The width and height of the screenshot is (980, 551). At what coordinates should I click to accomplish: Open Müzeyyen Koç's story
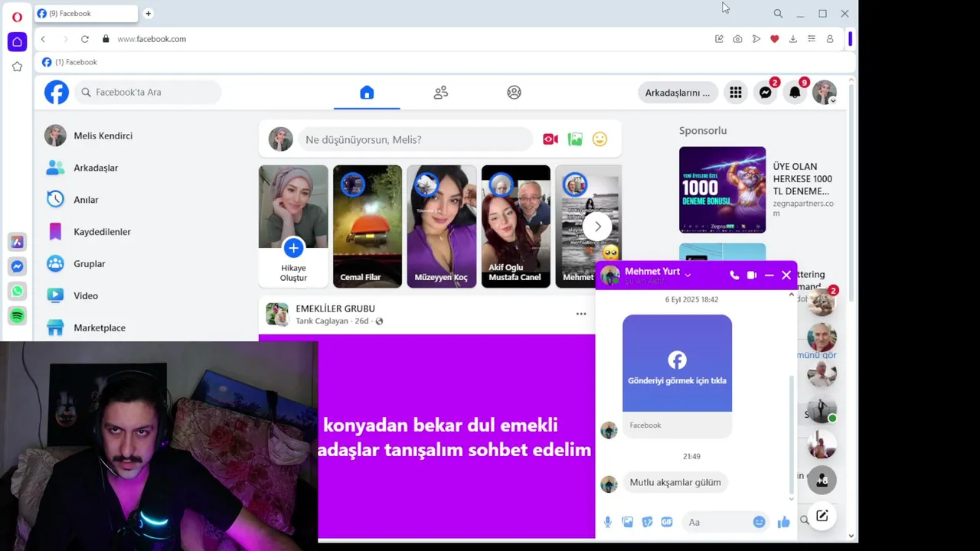(x=442, y=227)
